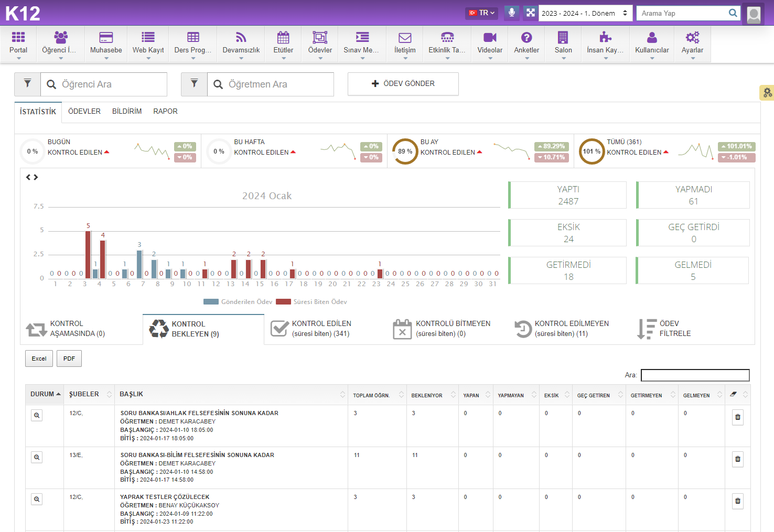
Task: Delete the YAPRAK TESTLER homework row
Action: click(x=738, y=501)
